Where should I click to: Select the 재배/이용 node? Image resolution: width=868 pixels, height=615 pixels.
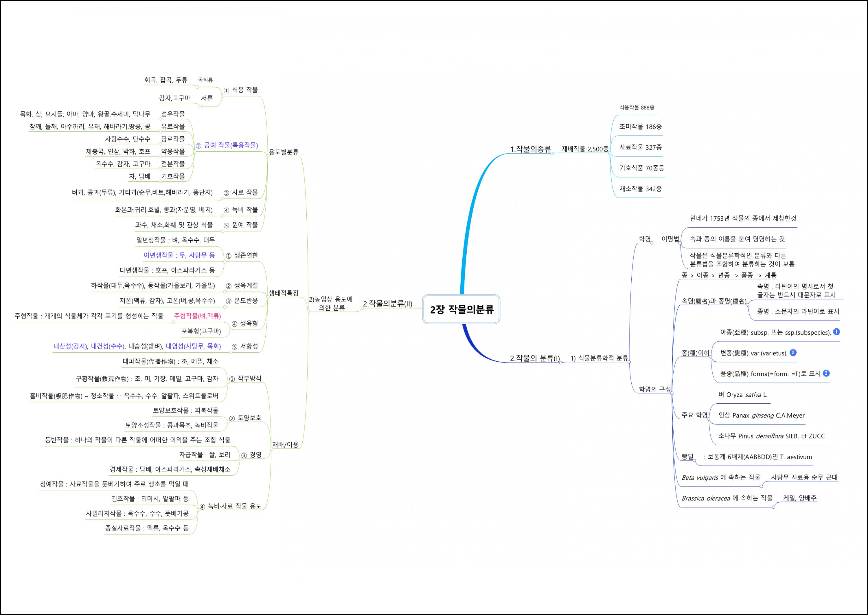(x=285, y=444)
